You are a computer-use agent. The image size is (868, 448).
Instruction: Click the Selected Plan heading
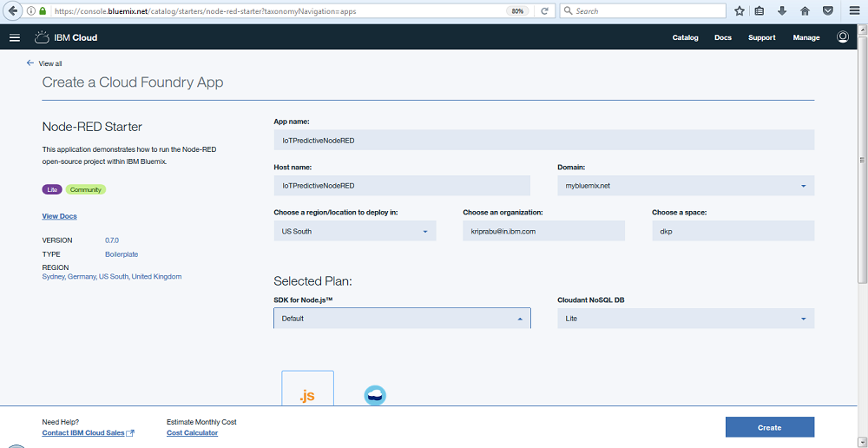pos(312,281)
